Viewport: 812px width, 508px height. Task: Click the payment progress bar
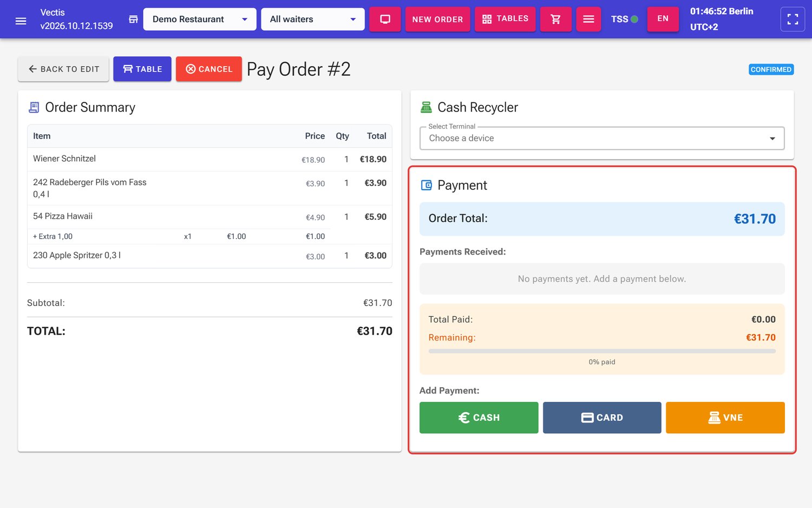(x=602, y=351)
